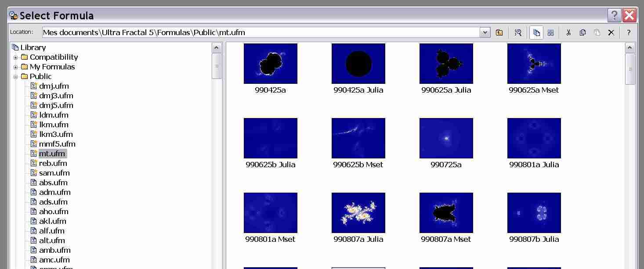Expand the My Formulas folder
The height and width of the screenshot is (269, 644).
pyautogui.click(x=16, y=67)
